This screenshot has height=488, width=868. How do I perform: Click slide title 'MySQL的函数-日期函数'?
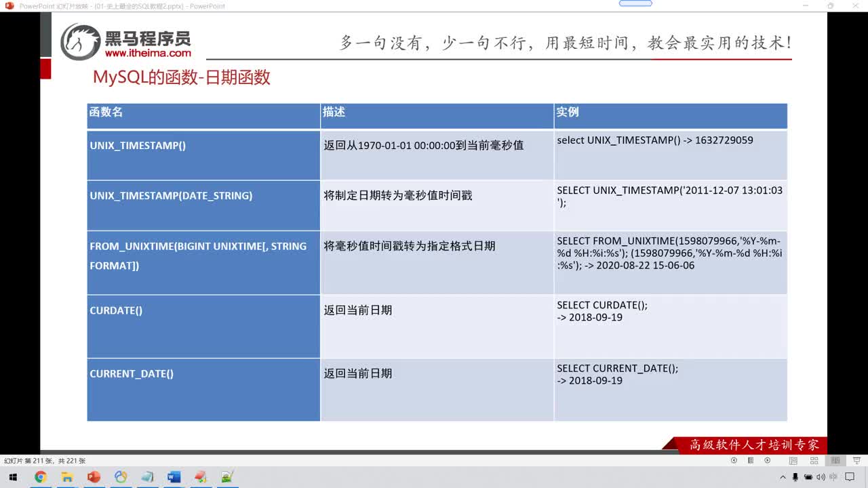tap(182, 77)
